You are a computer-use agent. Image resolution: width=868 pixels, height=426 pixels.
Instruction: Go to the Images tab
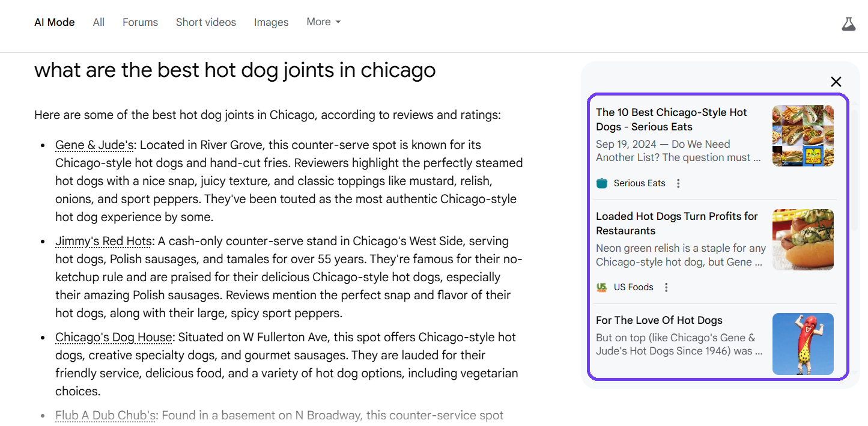tap(271, 22)
